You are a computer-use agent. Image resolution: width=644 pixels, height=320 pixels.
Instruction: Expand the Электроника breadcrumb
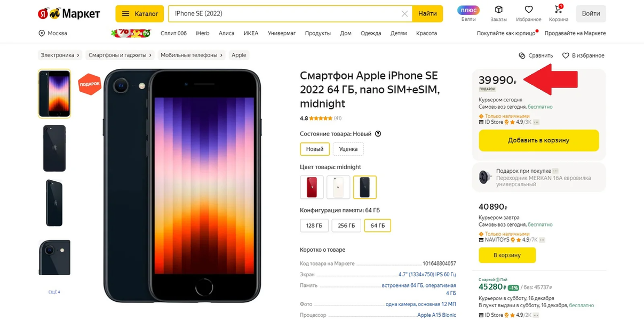click(x=60, y=55)
